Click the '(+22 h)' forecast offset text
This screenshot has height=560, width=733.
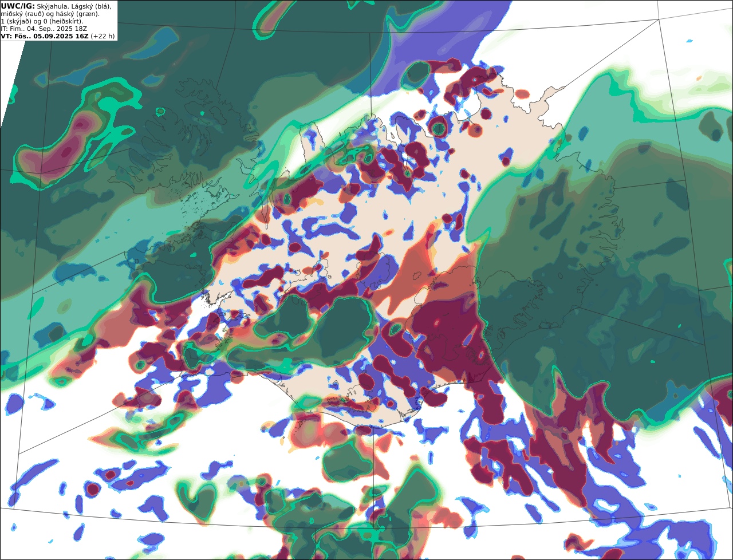[103, 36]
